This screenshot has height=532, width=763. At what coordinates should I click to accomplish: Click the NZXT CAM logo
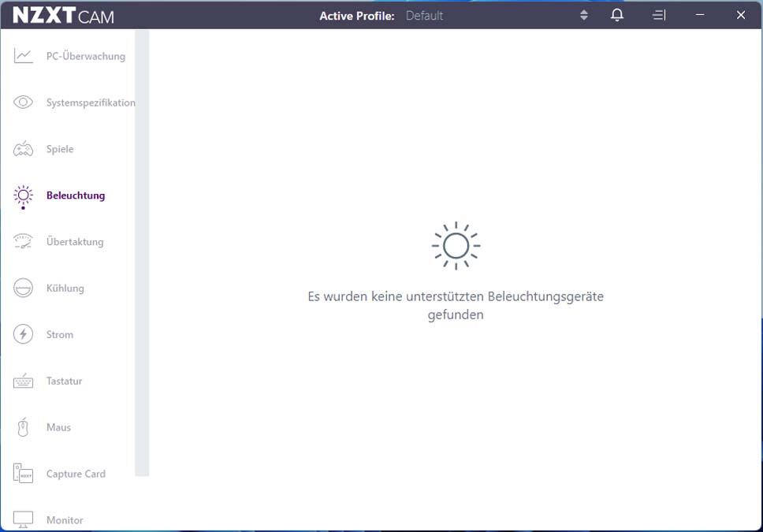(63, 15)
